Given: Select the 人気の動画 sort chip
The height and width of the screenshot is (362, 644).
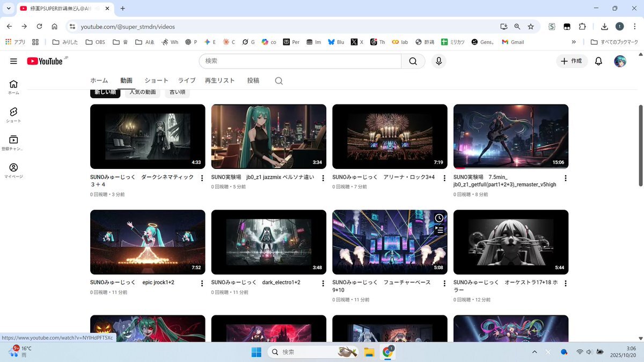Looking at the screenshot, I should tap(143, 92).
